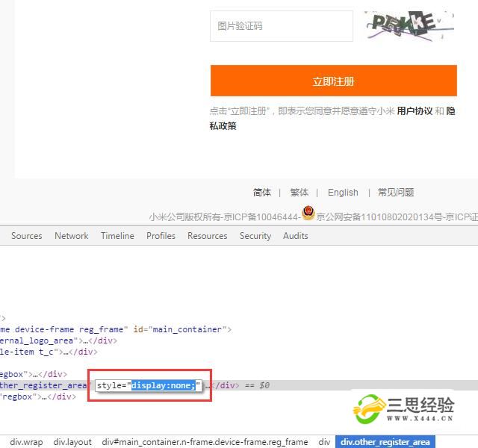Switch language to English

click(x=343, y=192)
